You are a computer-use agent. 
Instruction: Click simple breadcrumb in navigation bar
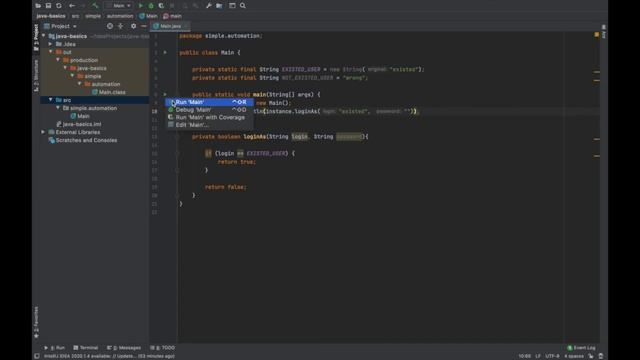93,16
